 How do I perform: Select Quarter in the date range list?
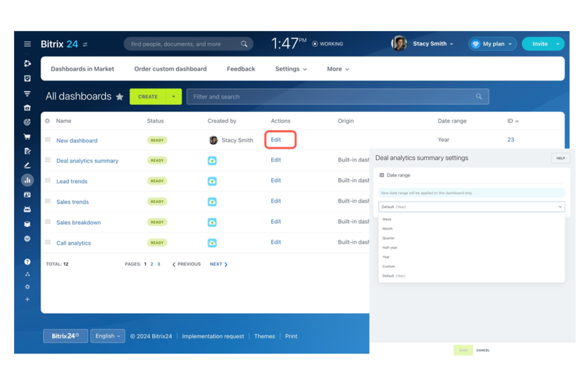pos(388,238)
